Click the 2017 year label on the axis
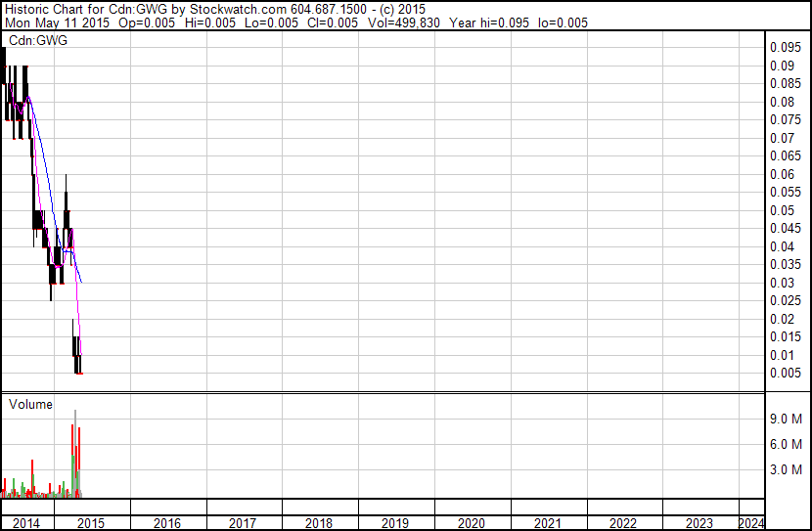The width and height of the screenshot is (812, 531). pos(243,523)
